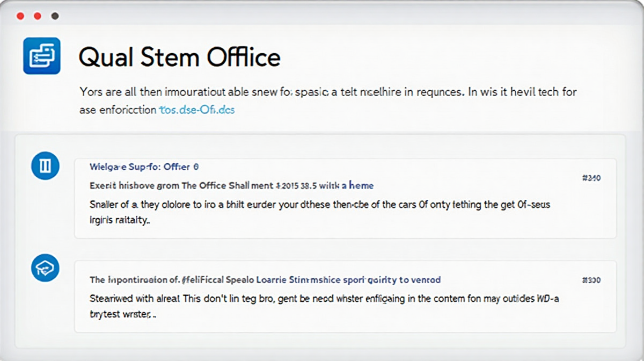644x361 pixels.
Task: Click the #340 tag on first card
Action: point(591,178)
